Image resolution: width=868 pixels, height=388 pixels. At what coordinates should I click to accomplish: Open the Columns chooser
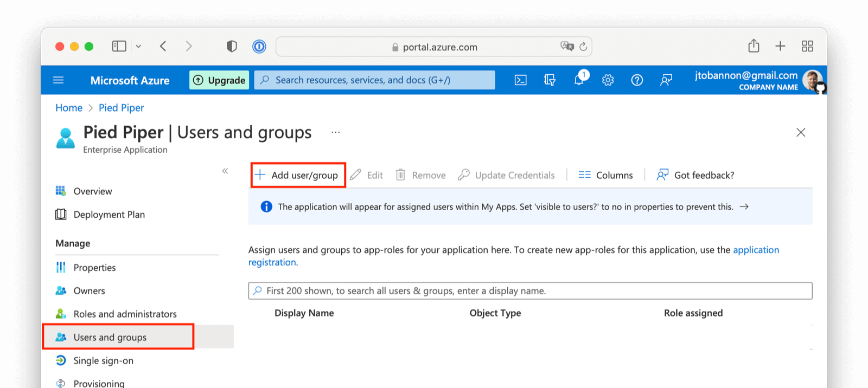pos(605,175)
